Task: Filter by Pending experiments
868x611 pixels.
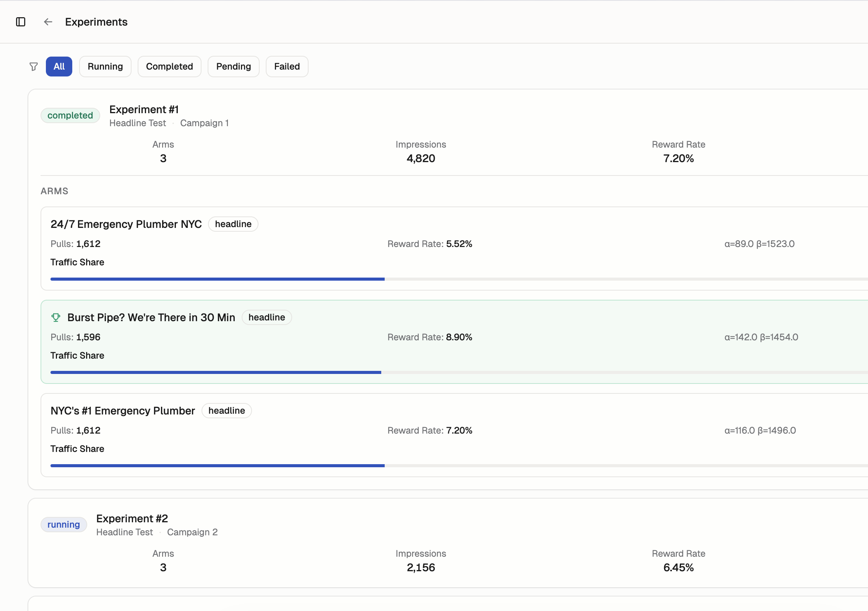Action: tap(233, 66)
